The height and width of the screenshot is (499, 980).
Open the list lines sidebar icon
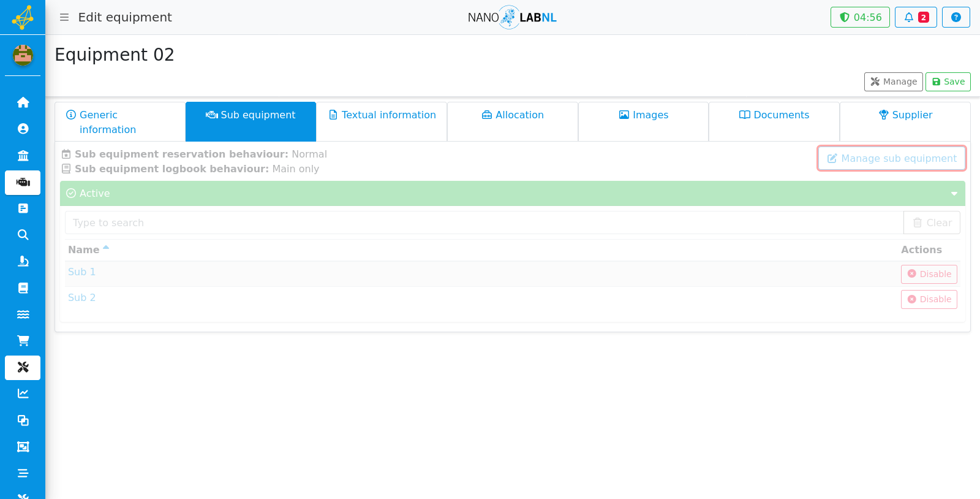click(23, 473)
